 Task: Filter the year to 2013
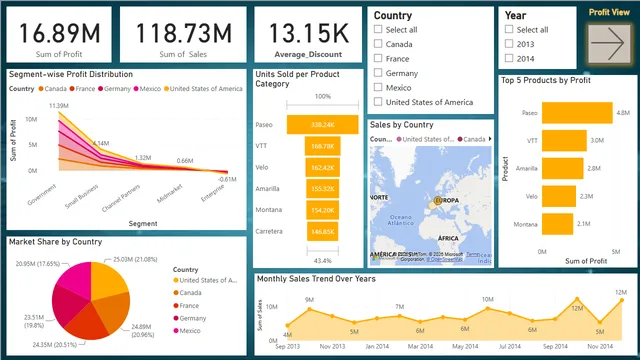point(509,44)
